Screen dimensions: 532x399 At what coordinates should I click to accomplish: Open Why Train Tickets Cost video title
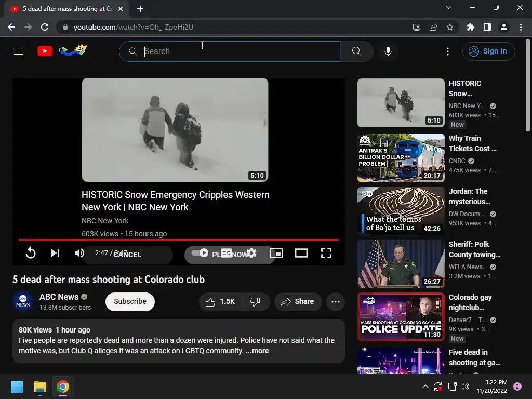472,143
